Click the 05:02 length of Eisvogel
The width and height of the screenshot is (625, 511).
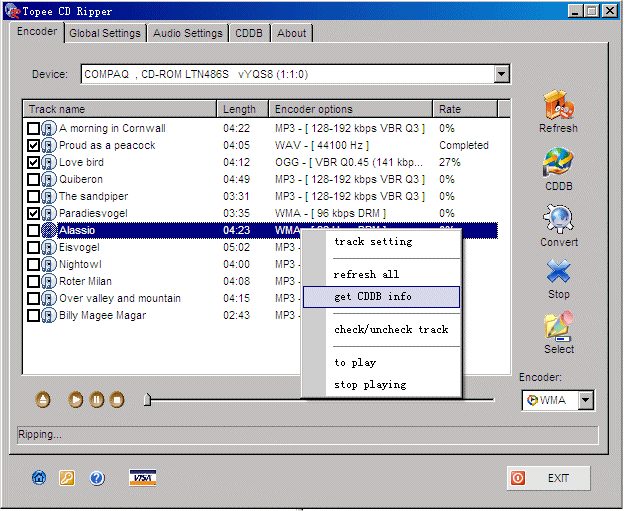pyautogui.click(x=236, y=247)
